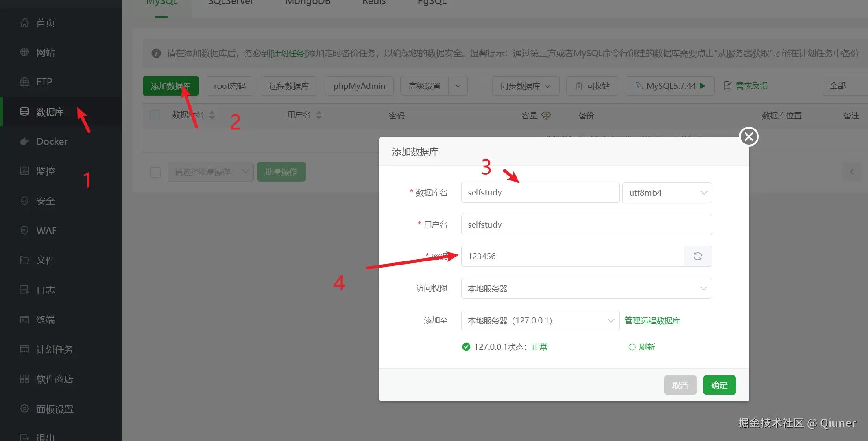Switch to the MySQL tab
Screen dimensions: 868x441
[x=162, y=3]
